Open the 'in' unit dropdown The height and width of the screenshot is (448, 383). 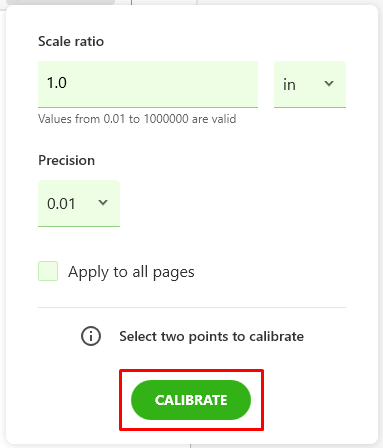310,84
